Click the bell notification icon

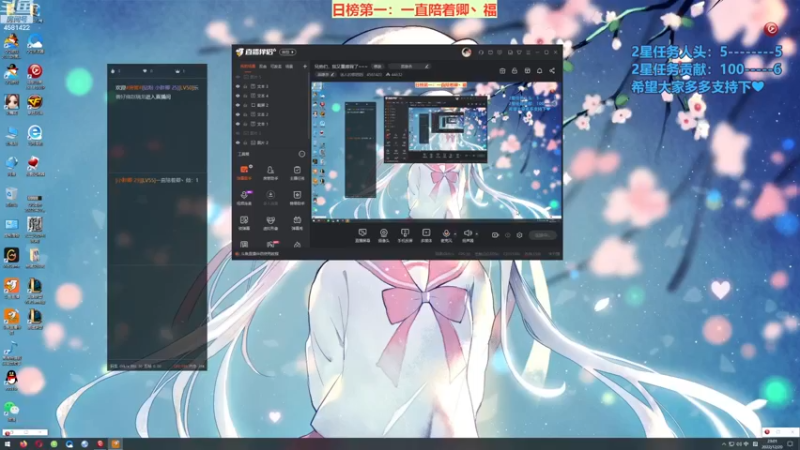[539, 70]
